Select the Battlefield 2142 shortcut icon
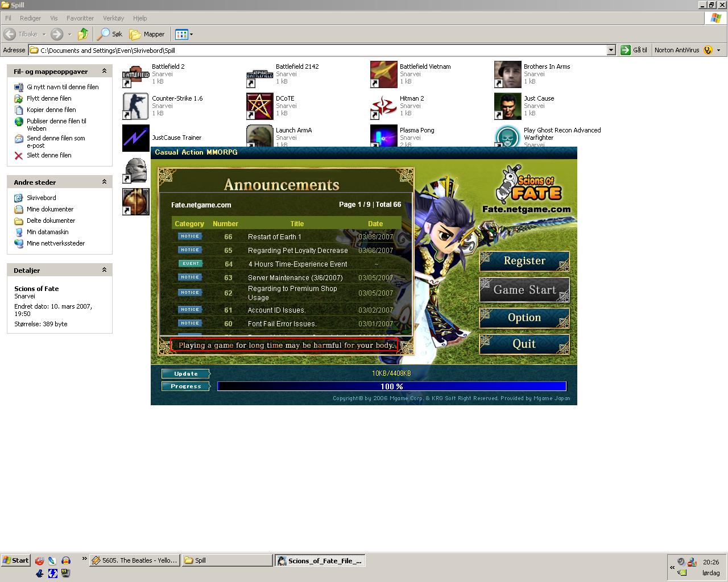Viewport: 728px width, 582px height. pyautogui.click(x=260, y=74)
